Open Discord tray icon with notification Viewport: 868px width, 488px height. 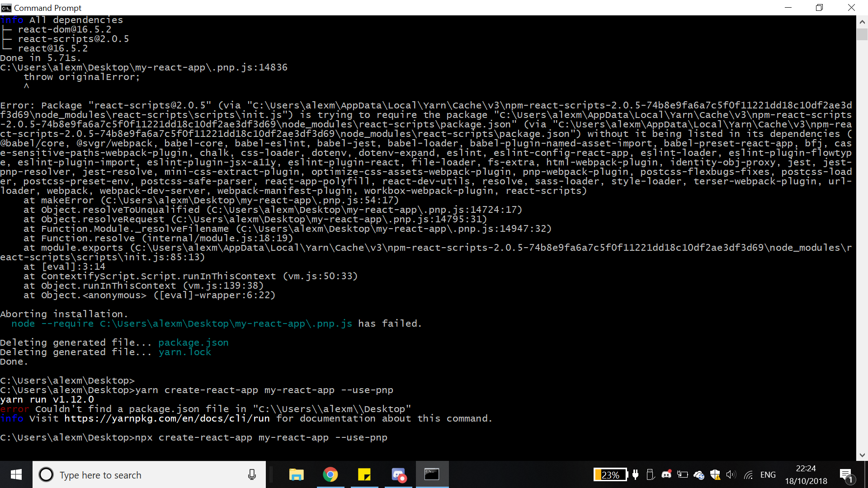pyautogui.click(x=666, y=474)
